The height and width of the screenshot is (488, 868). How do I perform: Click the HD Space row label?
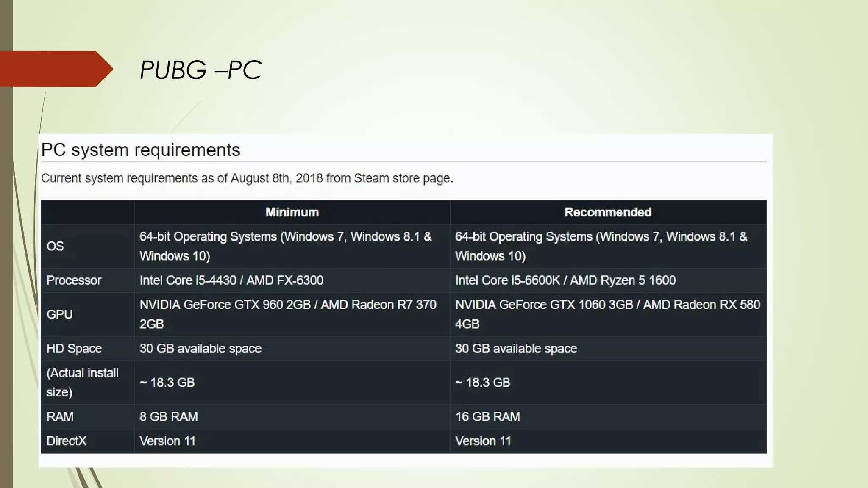point(74,348)
